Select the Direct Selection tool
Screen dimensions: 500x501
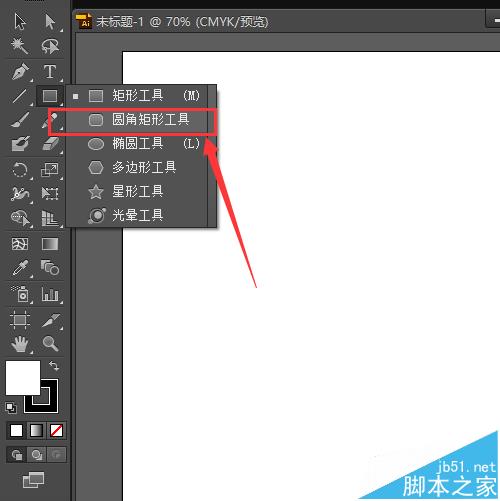[x=50, y=22]
